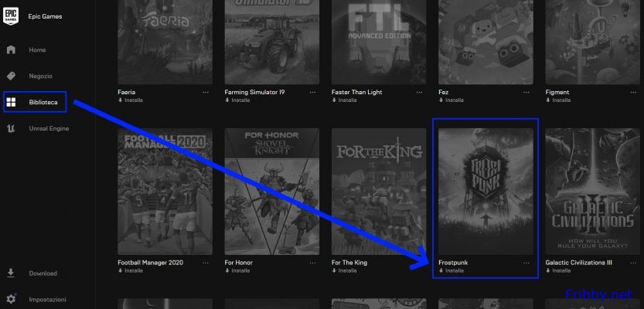Open the Galactic Civilizations III cover
Image resolution: width=644 pixels, height=309 pixels.
(593, 192)
